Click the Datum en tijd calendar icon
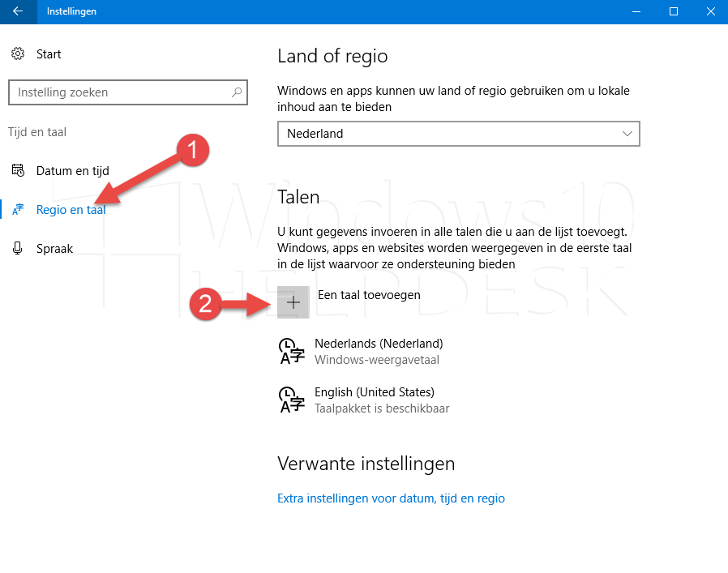This screenshot has height=573, width=728. pyautogui.click(x=18, y=170)
